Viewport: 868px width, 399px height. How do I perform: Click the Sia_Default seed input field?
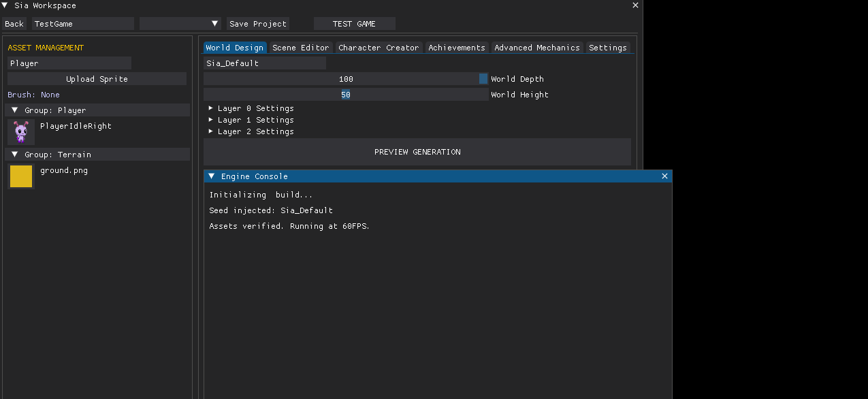point(264,63)
